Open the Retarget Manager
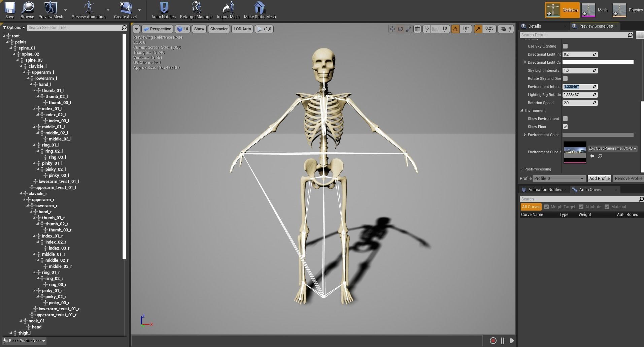Viewport: 644px width, 347px height. click(x=196, y=10)
